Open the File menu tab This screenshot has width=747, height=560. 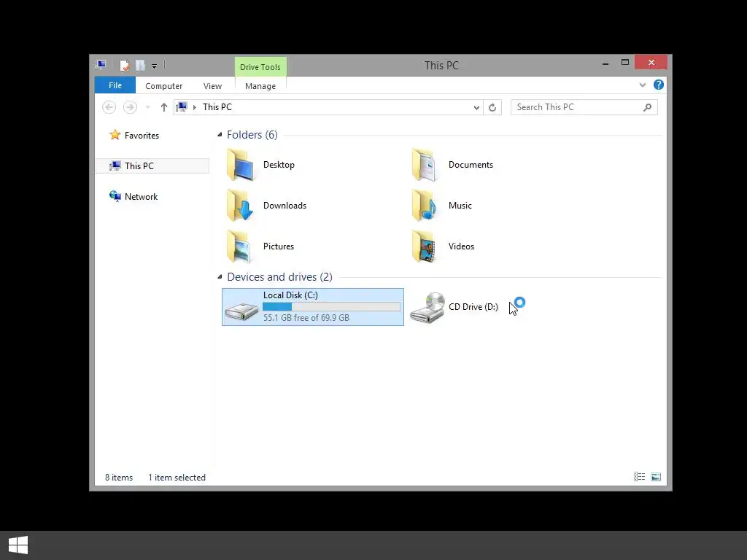click(x=115, y=85)
